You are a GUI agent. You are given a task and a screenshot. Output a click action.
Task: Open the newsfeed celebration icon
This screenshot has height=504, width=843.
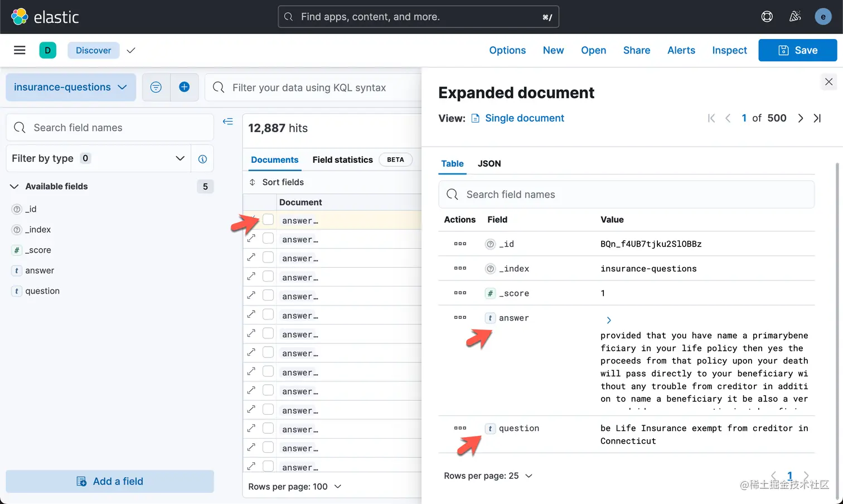[795, 17]
